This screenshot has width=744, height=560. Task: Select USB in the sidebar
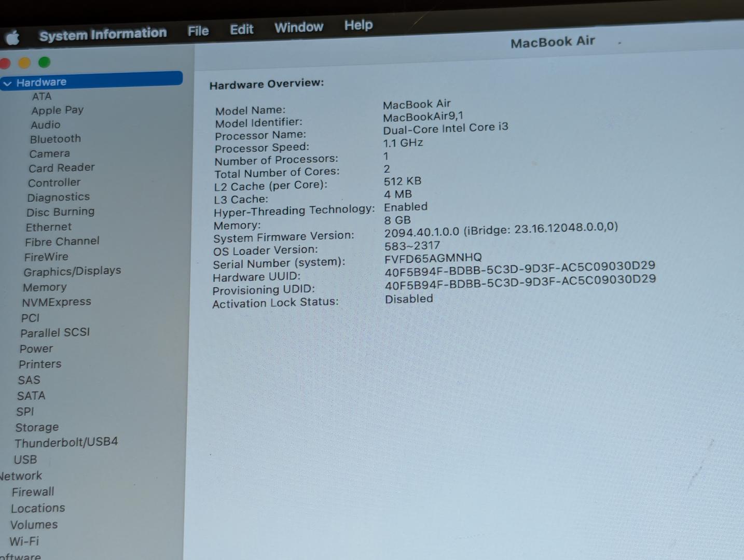[25, 460]
